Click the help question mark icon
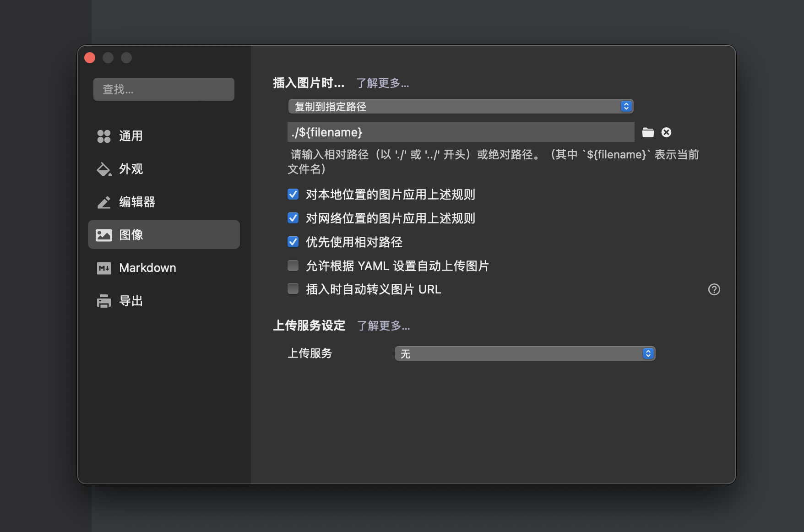The width and height of the screenshot is (804, 532). click(714, 289)
